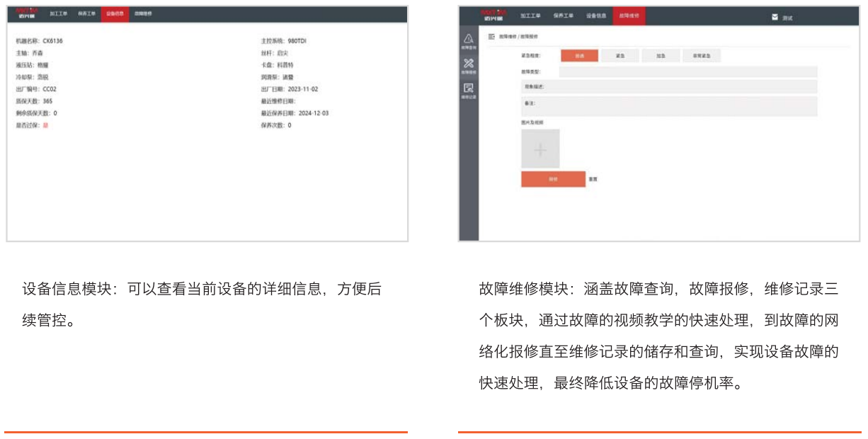This screenshot has height=439, width=868.
Task: Click the logo on the 故障维修 screen
Action: coord(493,15)
